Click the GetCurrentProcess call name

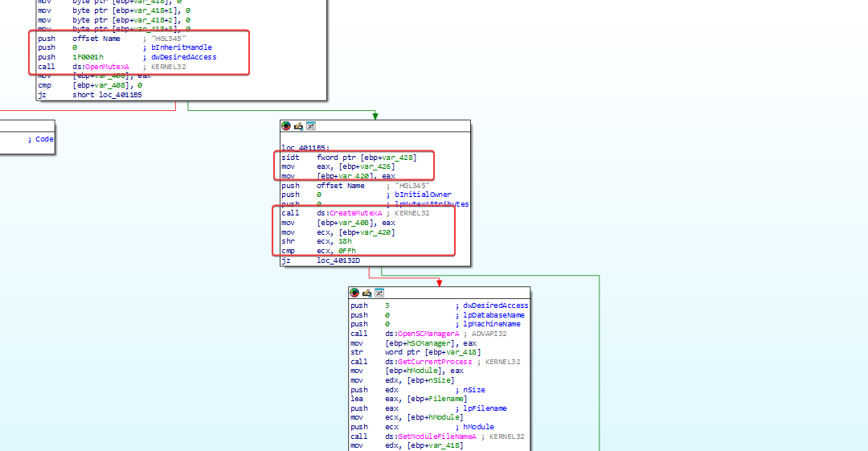pos(435,362)
